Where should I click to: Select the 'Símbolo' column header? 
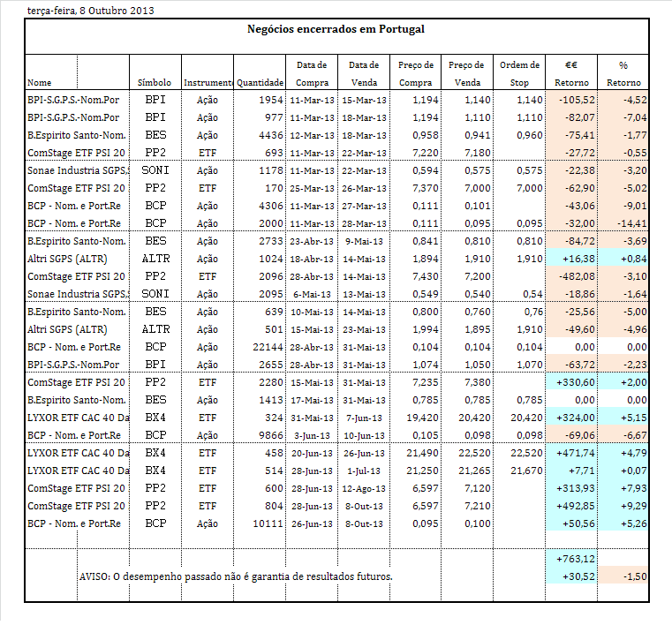pyautogui.click(x=155, y=82)
